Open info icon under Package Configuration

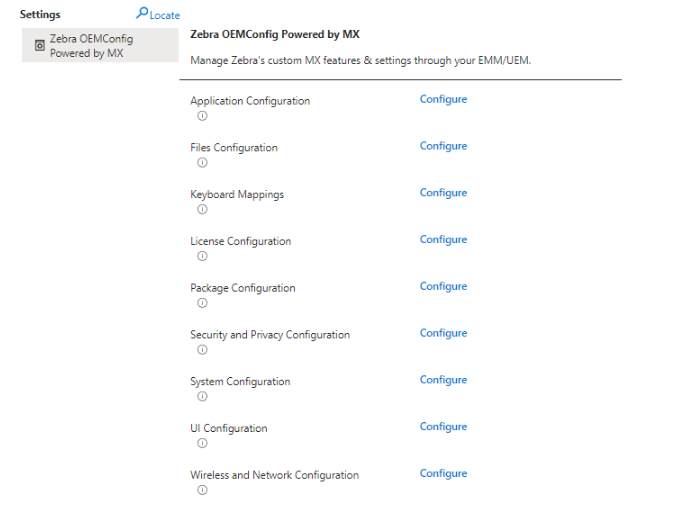(x=202, y=303)
